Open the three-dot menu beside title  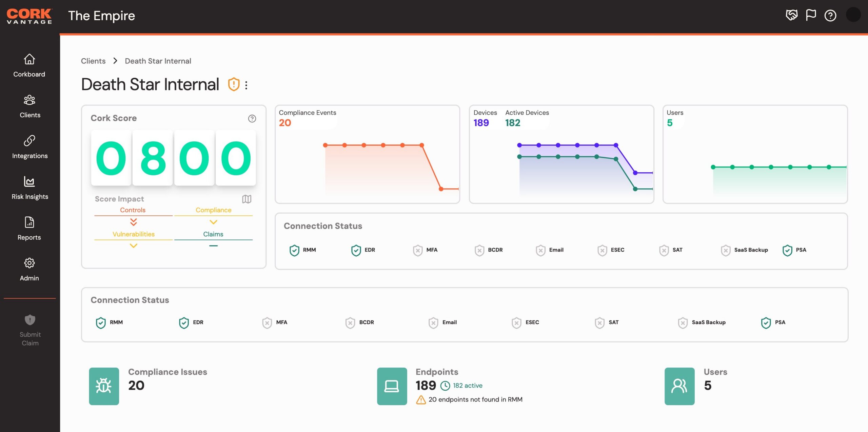pos(246,85)
